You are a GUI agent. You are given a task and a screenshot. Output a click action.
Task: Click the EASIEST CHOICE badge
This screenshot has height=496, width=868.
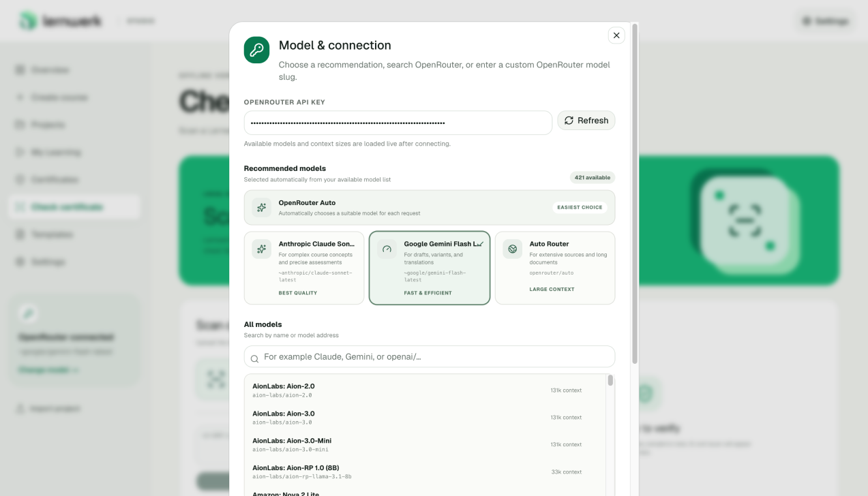(x=580, y=208)
